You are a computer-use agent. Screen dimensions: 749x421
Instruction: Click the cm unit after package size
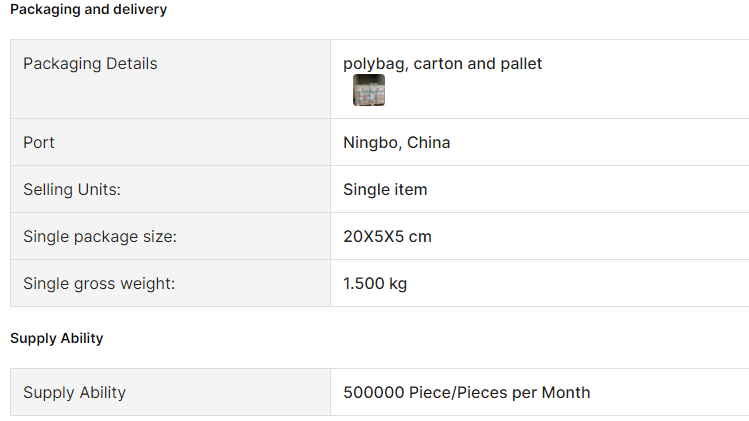click(420, 237)
